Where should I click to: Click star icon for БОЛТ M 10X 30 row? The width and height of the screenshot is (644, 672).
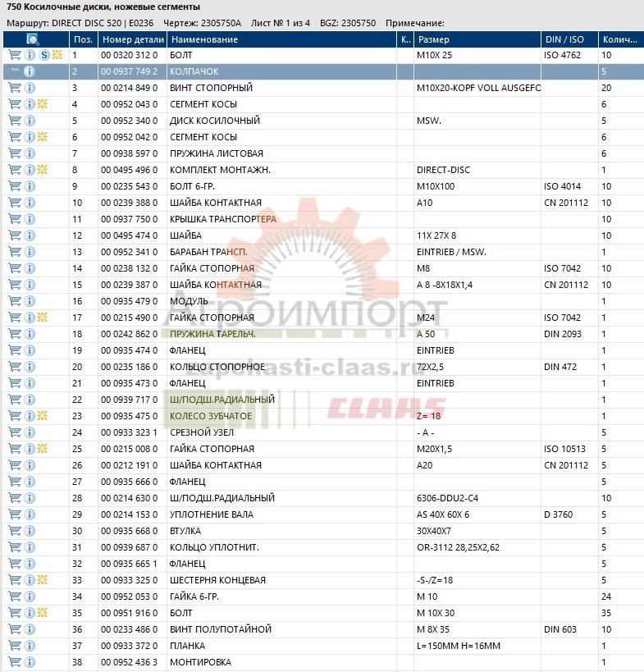tap(42, 613)
